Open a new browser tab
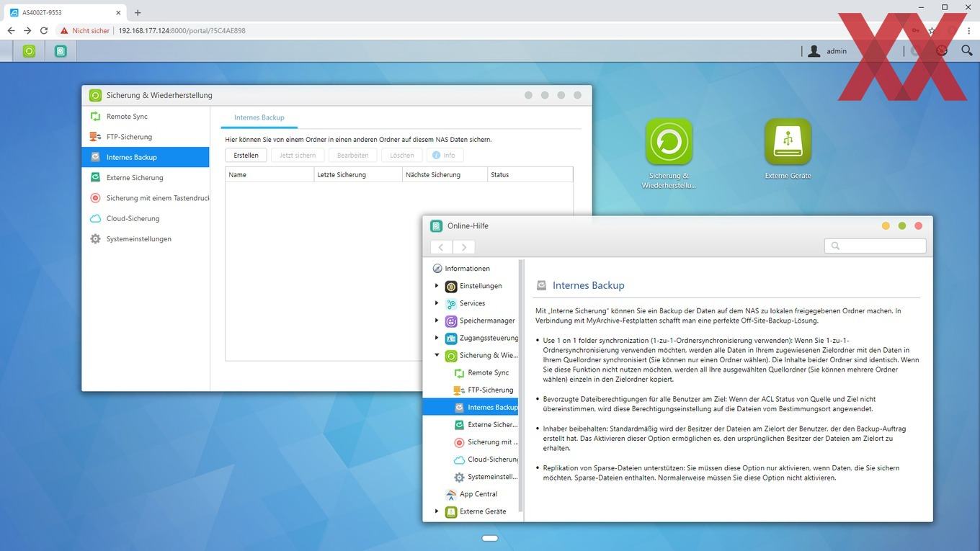Image resolution: width=980 pixels, height=551 pixels. pos(138,12)
